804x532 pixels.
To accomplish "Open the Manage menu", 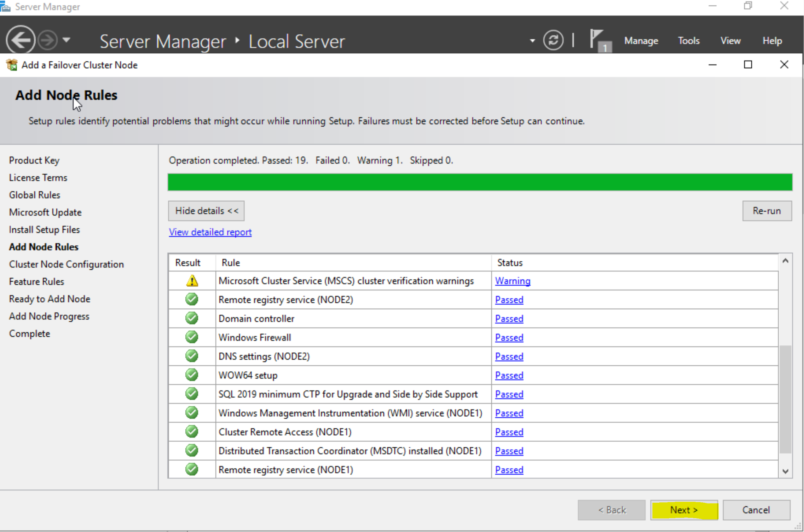I will coord(641,41).
